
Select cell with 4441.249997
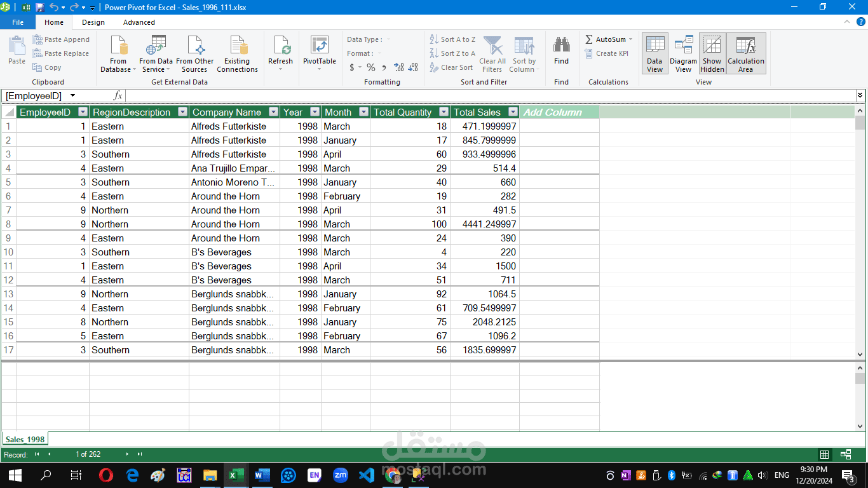point(485,224)
